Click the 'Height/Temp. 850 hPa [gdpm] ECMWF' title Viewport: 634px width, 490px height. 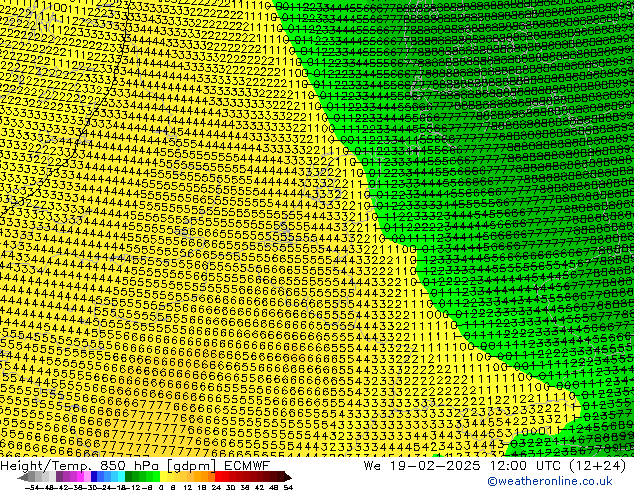click(x=135, y=465)
